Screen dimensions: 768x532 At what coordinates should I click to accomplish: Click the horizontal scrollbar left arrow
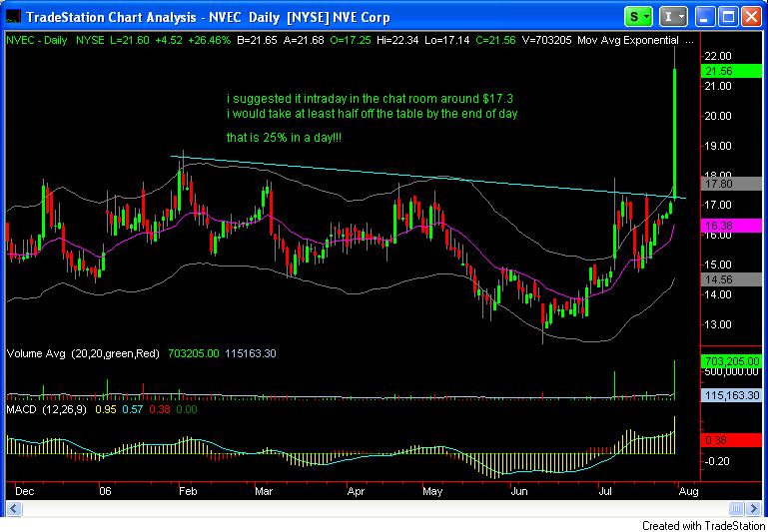(x=13, y=508)
